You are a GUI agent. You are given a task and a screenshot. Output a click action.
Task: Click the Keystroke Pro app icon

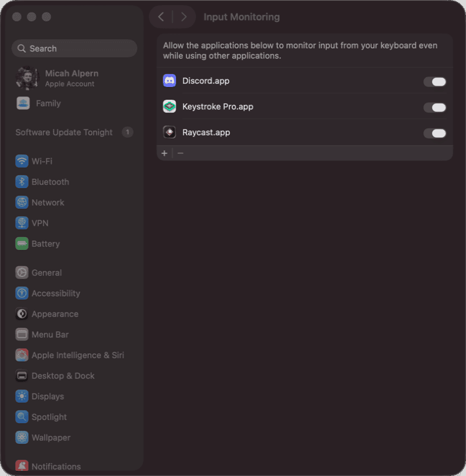pyautogui.click(x=170, y=106)
